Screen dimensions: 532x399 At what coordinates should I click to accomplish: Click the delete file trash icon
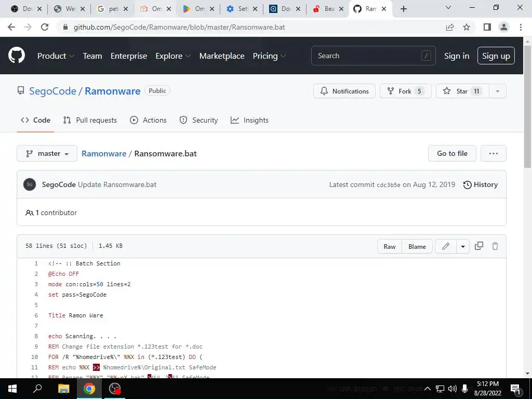coord(495,246)
